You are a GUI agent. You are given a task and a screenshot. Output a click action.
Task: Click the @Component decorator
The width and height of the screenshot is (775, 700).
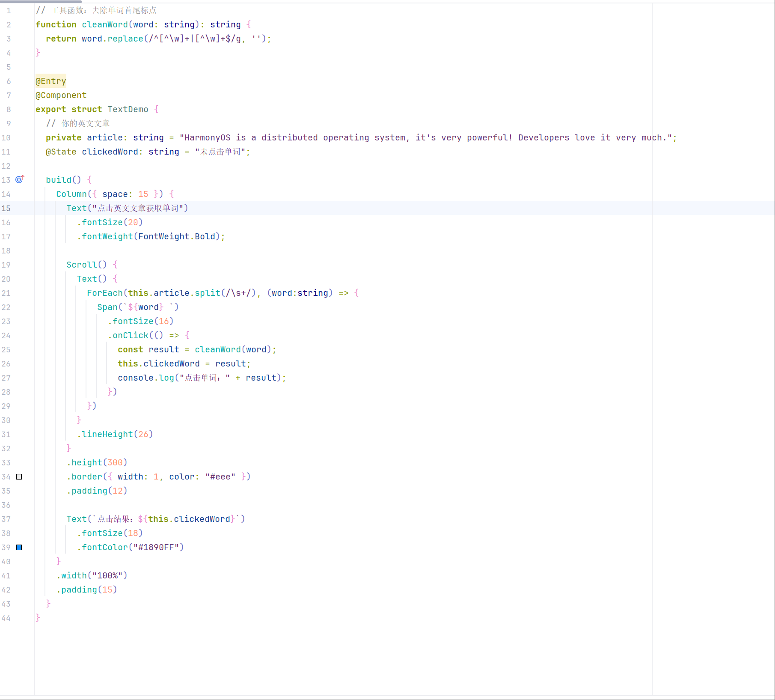(x=61, y=95)
